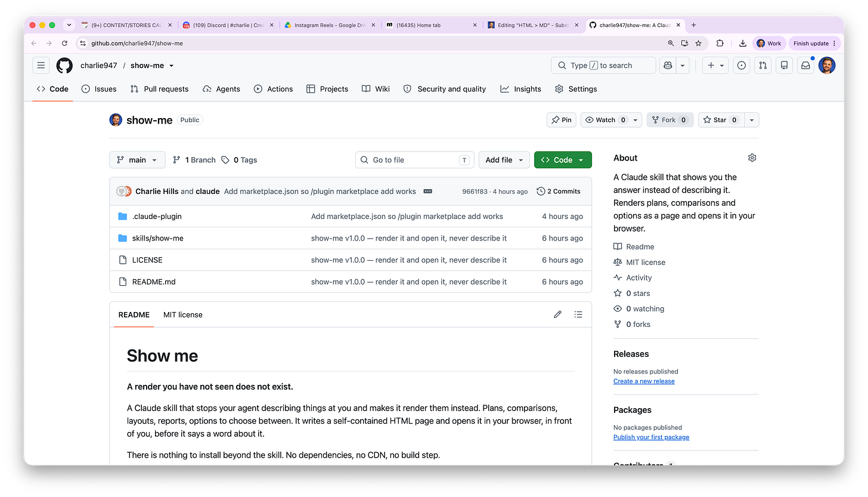
Task: Open the README outline list icon
Action: 578,314
